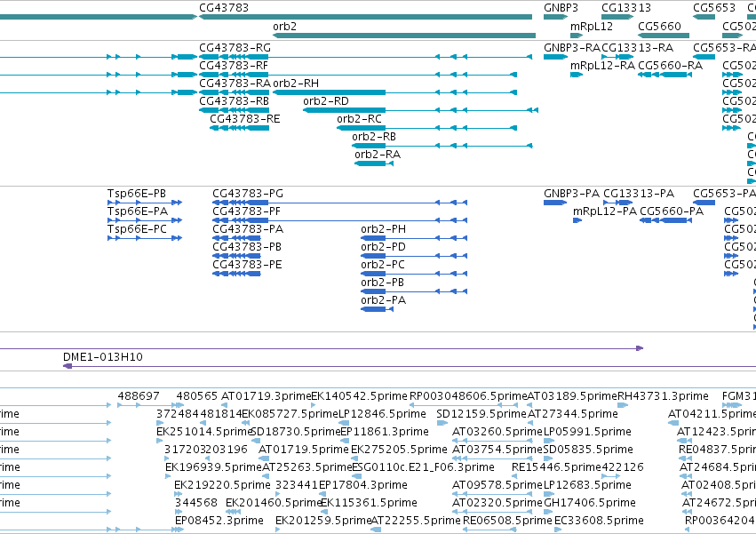This screenshot has height=534, width=756.
Task: Select EST EK251014.5prime
Action: coord(205,432)
